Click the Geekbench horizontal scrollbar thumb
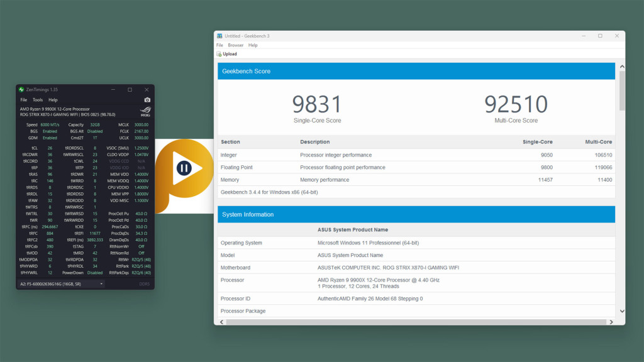Image resolution: width=644 pixels, height=362 pixels. [416, 322]
